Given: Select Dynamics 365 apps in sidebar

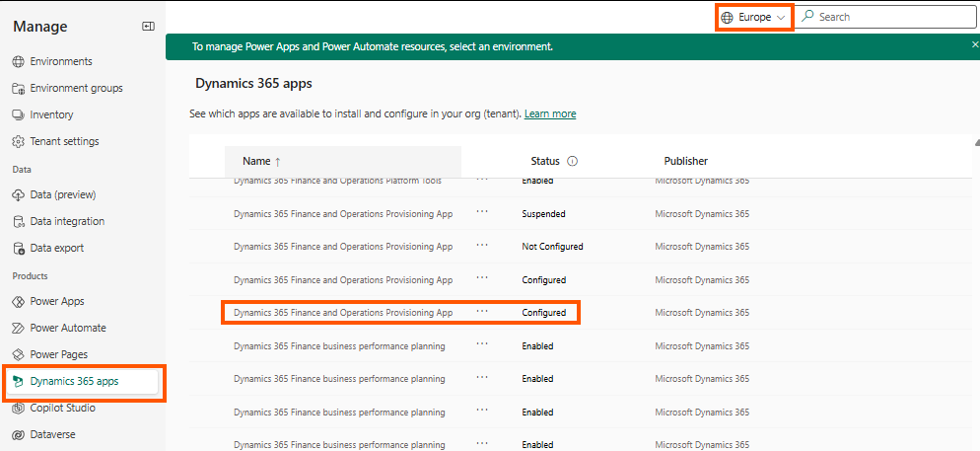Looking at the screenshot, I should click(81, 382).
